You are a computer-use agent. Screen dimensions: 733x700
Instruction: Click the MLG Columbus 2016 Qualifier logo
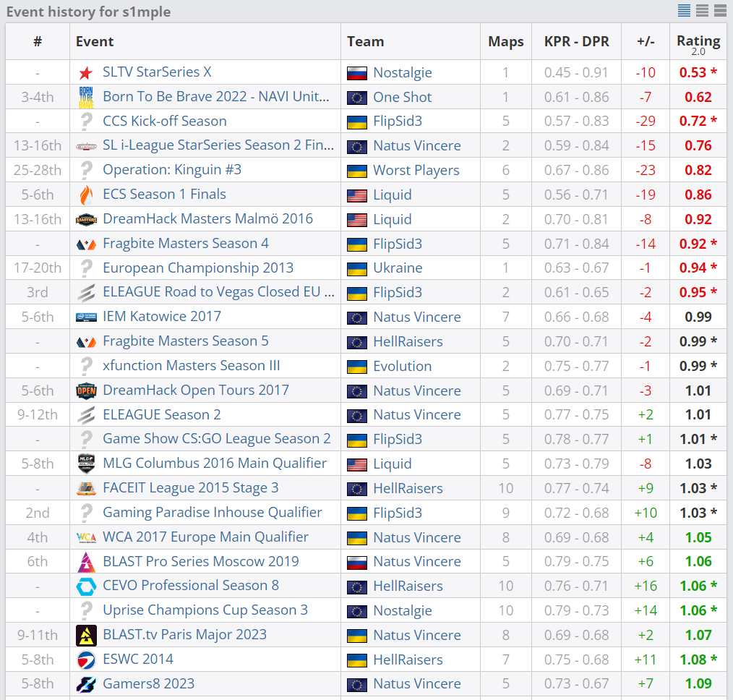(x=86, y=464)
